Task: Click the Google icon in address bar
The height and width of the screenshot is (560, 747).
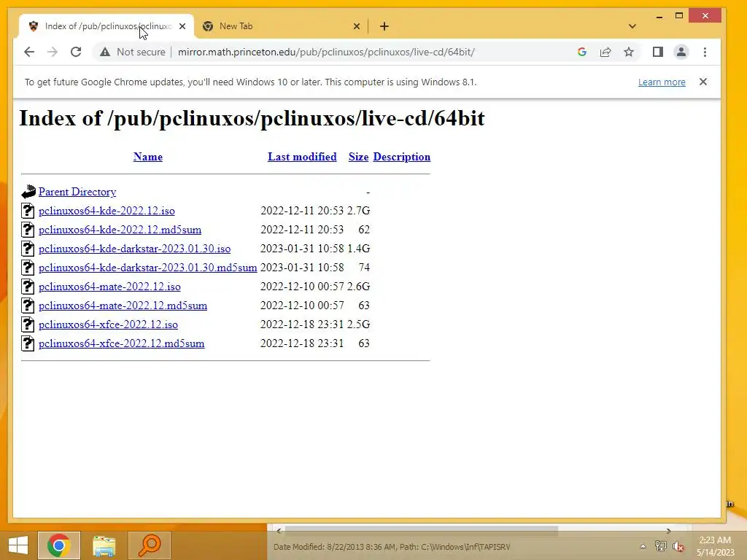Action: tap(581, 52)
